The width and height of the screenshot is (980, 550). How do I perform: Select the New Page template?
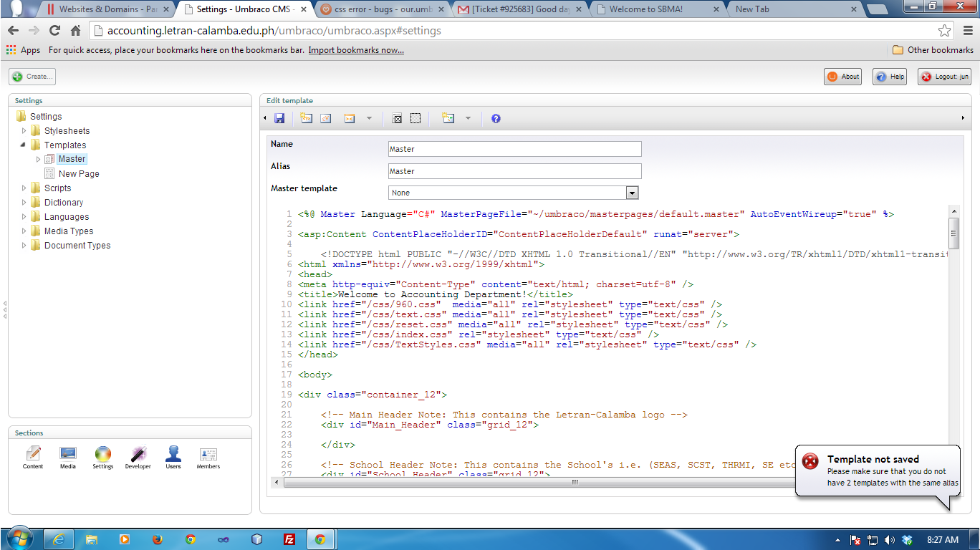(79, 174)
